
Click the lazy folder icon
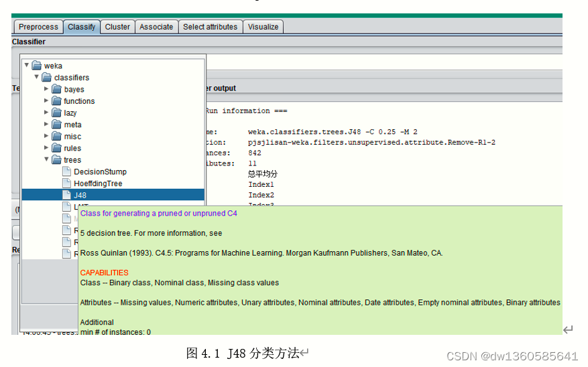[x=56, y=113]
